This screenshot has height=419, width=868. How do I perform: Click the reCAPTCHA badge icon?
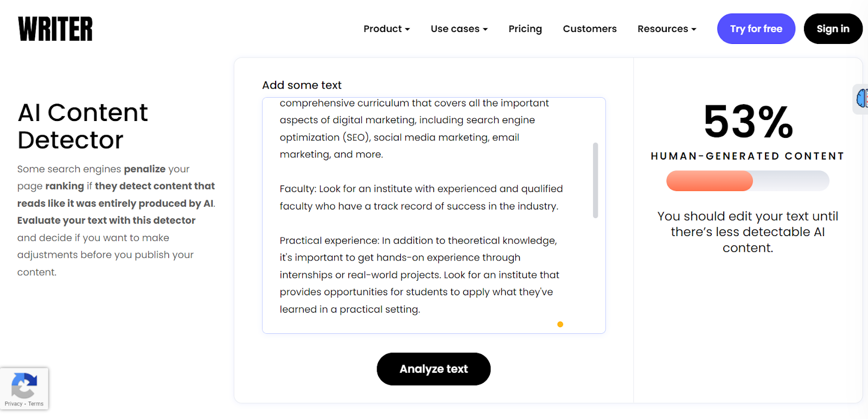pyautogui.click(x=24, y=385)
